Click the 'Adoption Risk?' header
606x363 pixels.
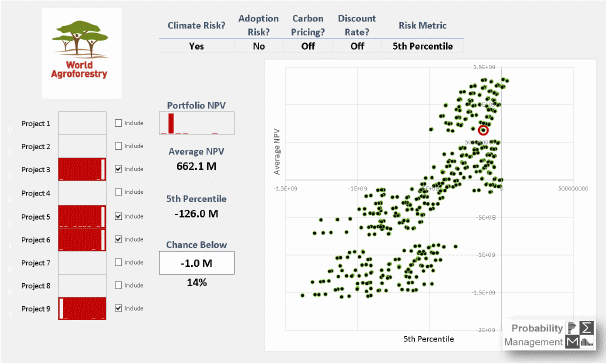pos(259,25)
